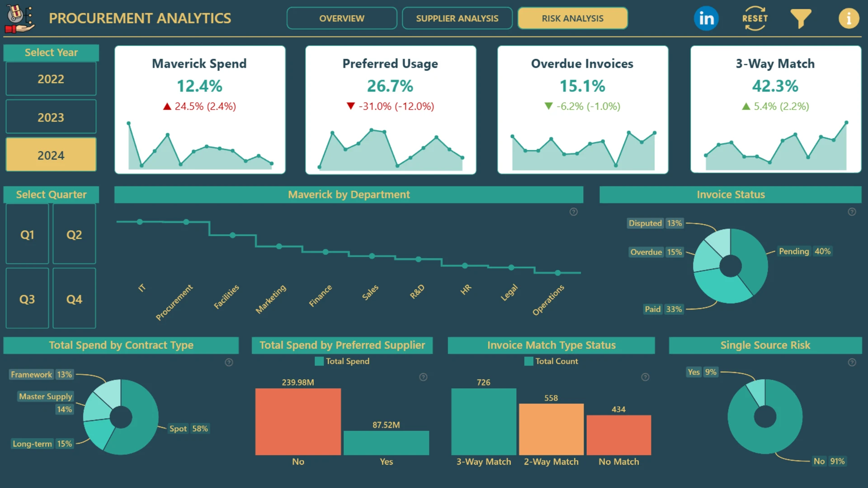The width and height of the screenshot is (868, 488).
Task: Click the Marketing department axis label
Action: (x=271, y=299)
